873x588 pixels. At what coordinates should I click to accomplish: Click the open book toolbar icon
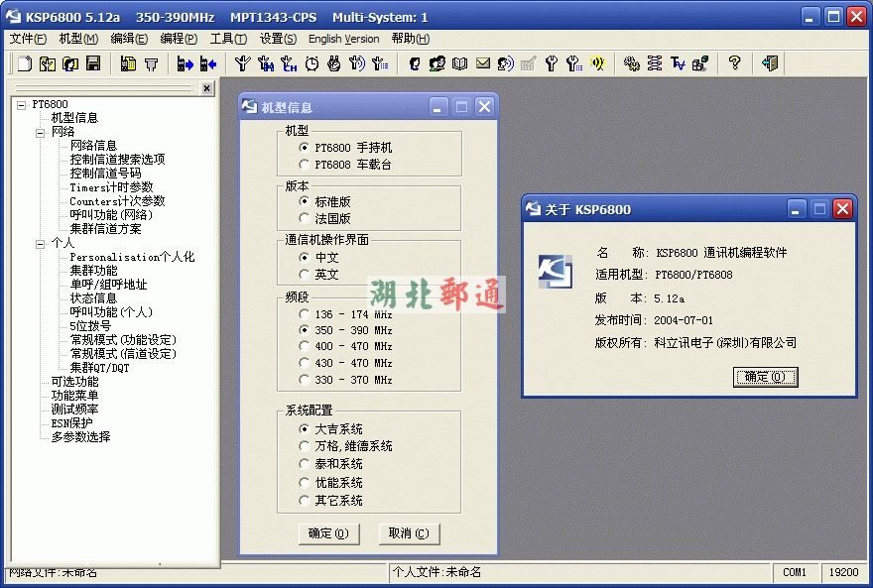tap(460, 63)
